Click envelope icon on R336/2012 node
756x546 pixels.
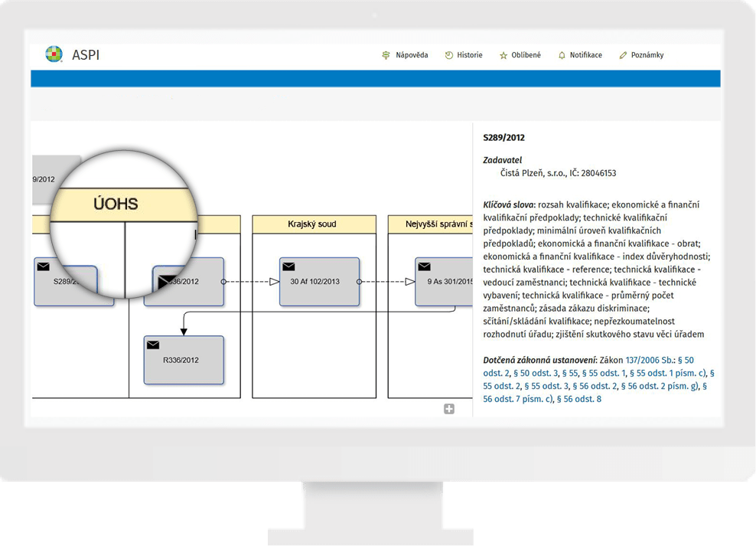pos(153,345)
